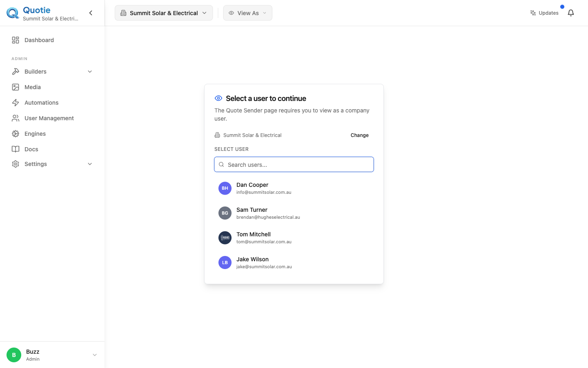Expand the Builders submenu chevron
Image resolution: width=588 pixels, height=368 pixels.
[90, 72]
